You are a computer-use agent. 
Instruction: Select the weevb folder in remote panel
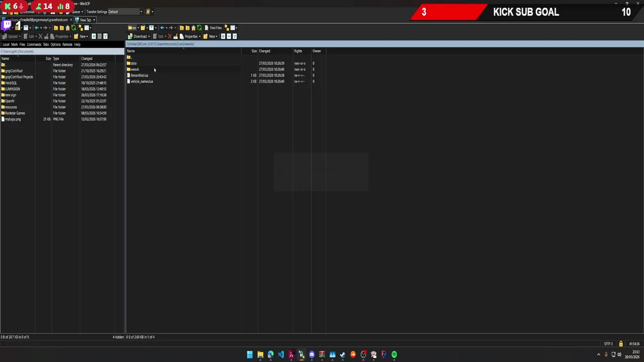pos(134,69)
